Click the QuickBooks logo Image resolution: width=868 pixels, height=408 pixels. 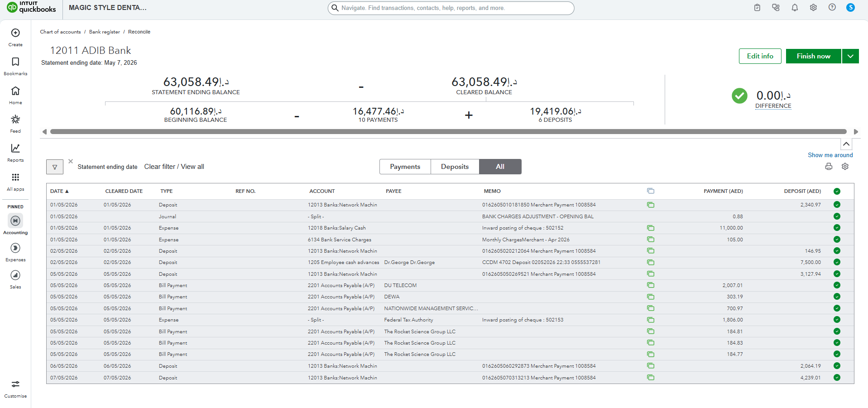click(x=31, y=7)
